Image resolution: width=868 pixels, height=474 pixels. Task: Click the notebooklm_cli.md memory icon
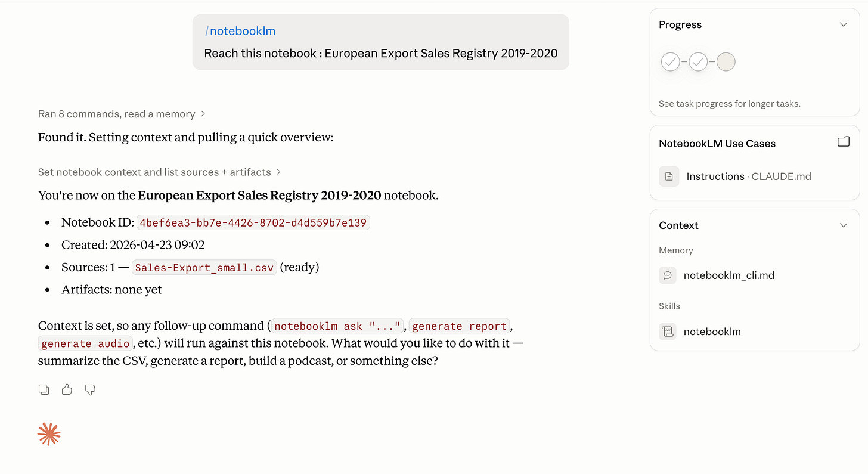pyautogui.click(x=668, y=275)
